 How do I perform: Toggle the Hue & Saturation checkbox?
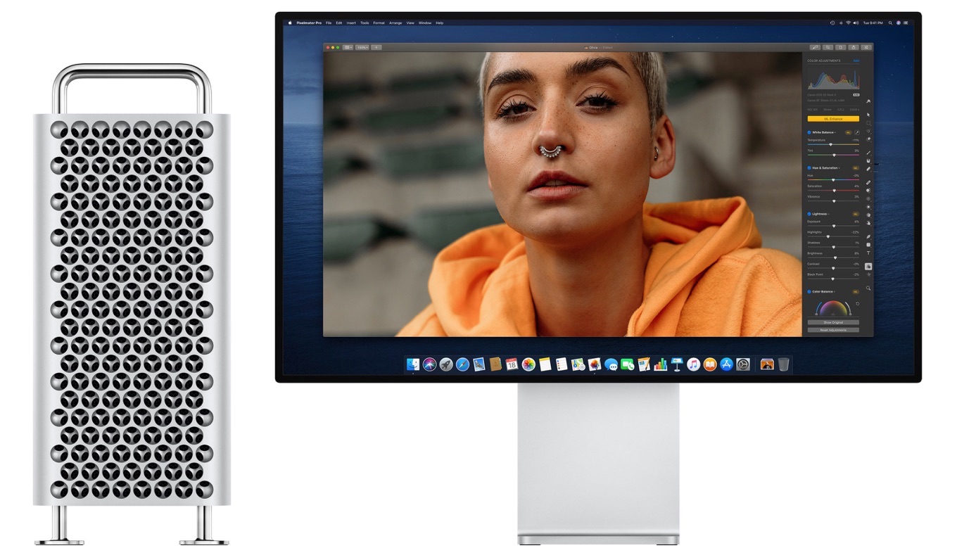click(x=809, y=168)
